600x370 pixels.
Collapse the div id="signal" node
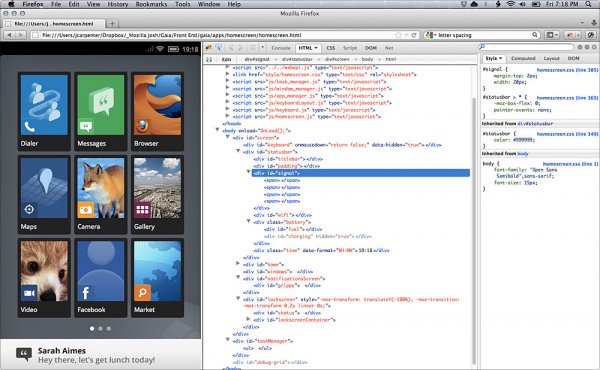click(x=248, y=172)
